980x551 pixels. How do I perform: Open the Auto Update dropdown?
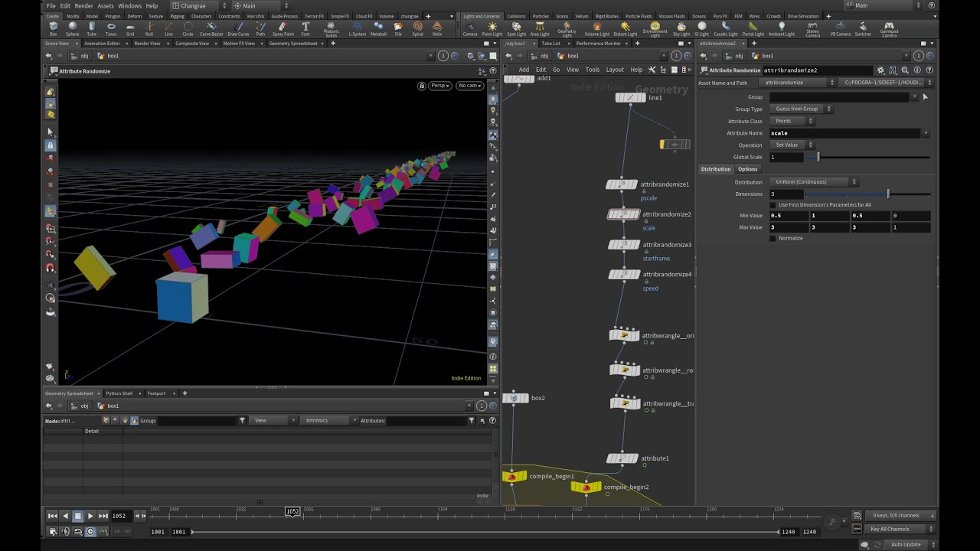910,545
